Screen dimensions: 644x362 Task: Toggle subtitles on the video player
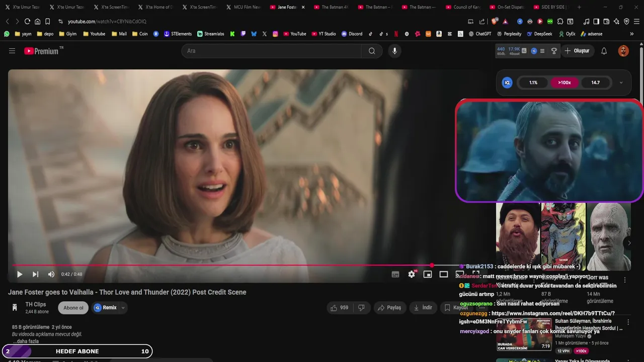(395, 275)
